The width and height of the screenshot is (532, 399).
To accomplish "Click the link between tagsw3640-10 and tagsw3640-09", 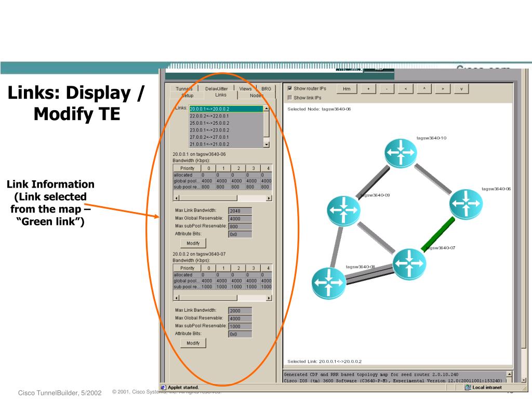I will point(373,182).
